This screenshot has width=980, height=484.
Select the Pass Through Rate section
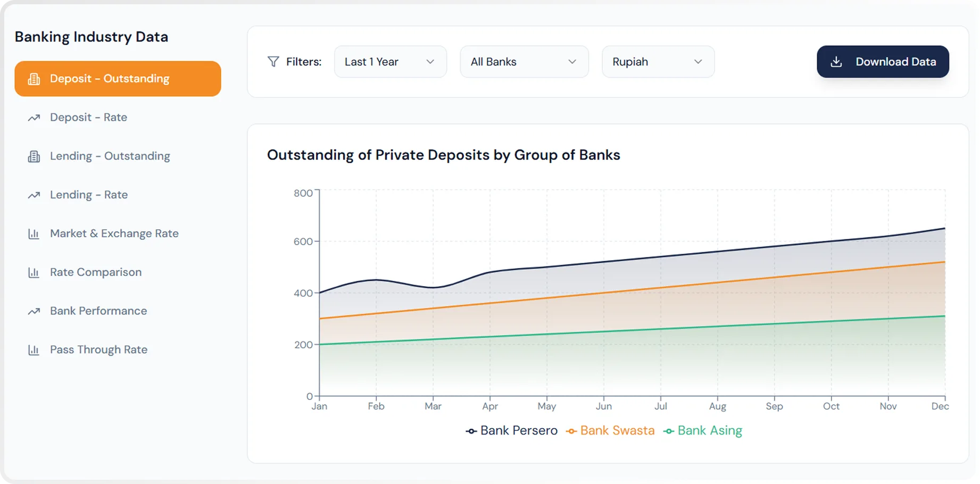tap(98, 350)
